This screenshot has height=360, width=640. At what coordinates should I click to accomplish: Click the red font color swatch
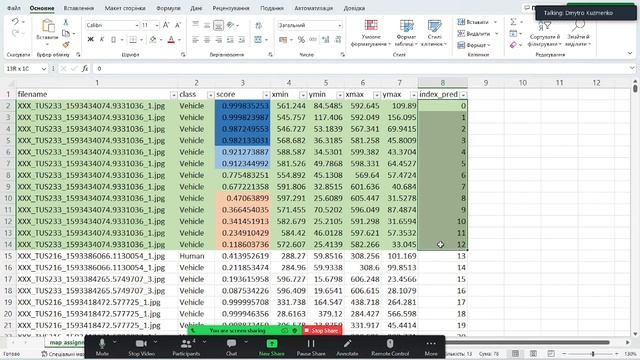171,40
